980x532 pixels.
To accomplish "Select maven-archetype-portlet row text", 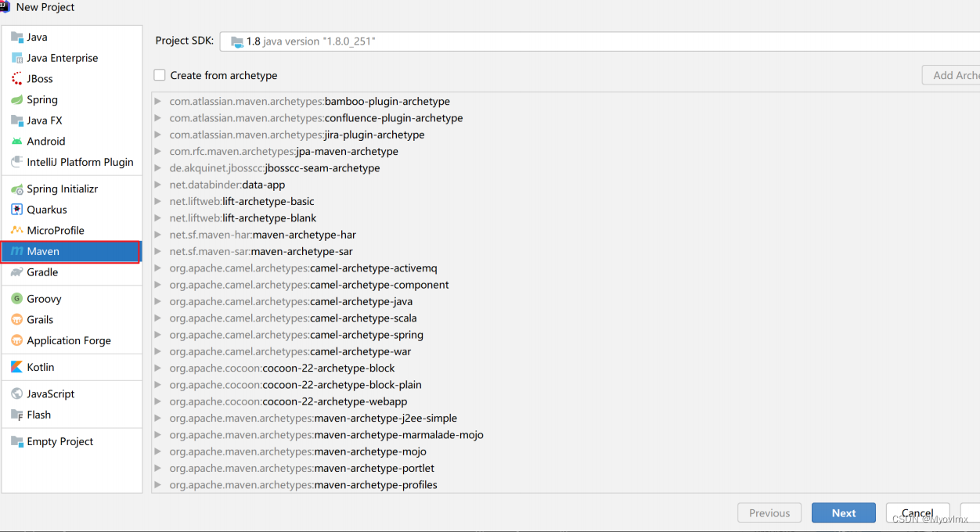I will pyautogui.click(x=301, y=469).
